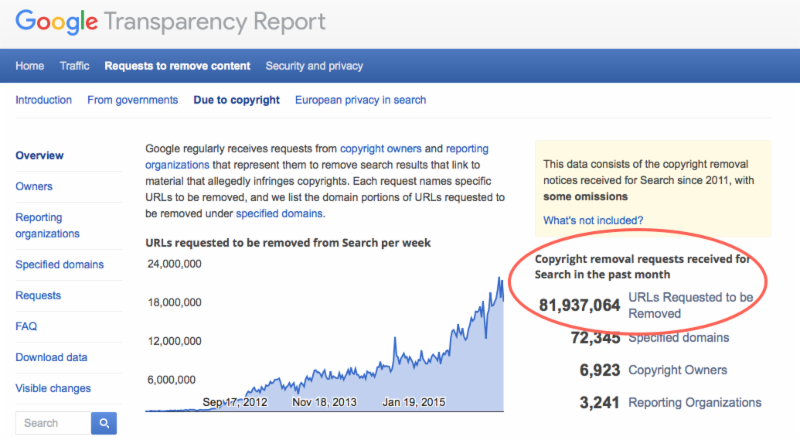
Task: Open the Traffic menu item
Action: (74, 66)
